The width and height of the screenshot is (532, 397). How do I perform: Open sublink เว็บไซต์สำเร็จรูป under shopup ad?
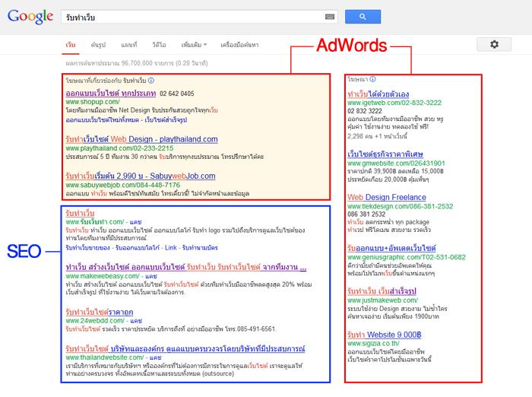166,120
